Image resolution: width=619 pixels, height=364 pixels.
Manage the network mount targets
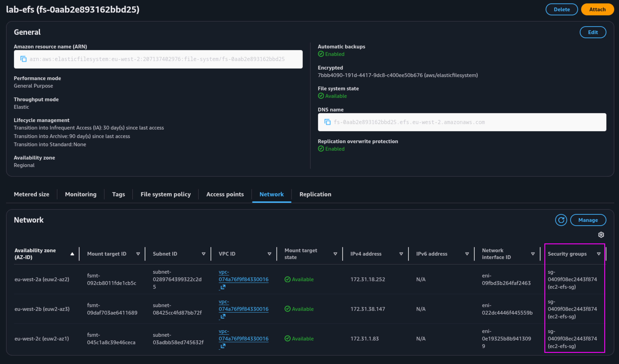pos(588,220)
